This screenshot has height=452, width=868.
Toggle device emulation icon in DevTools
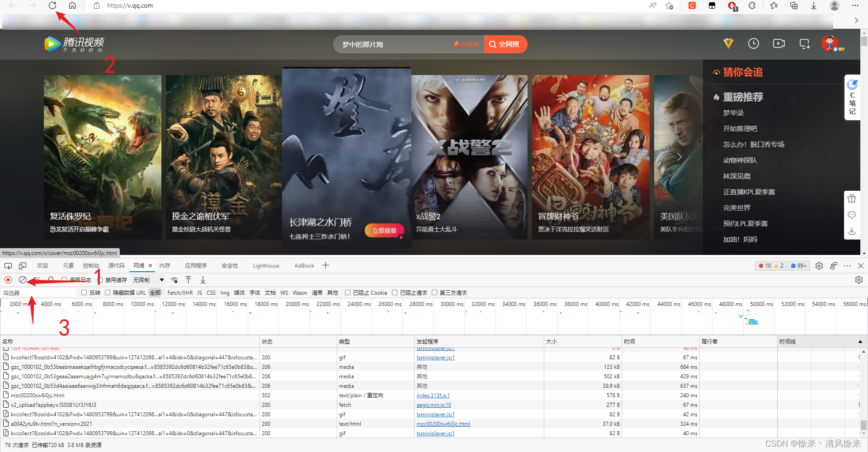tap(23, 266)
